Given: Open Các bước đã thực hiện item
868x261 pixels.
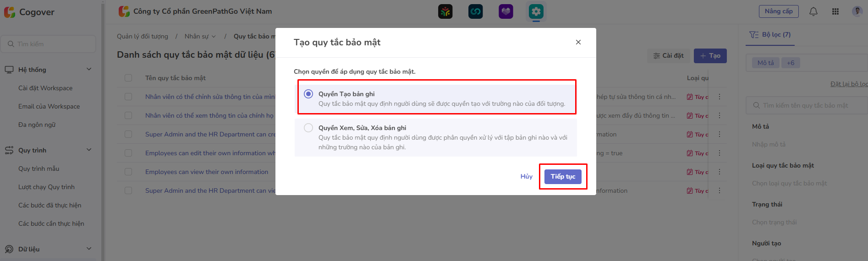Looking at the screenshot, I should (x=49, y=205).
